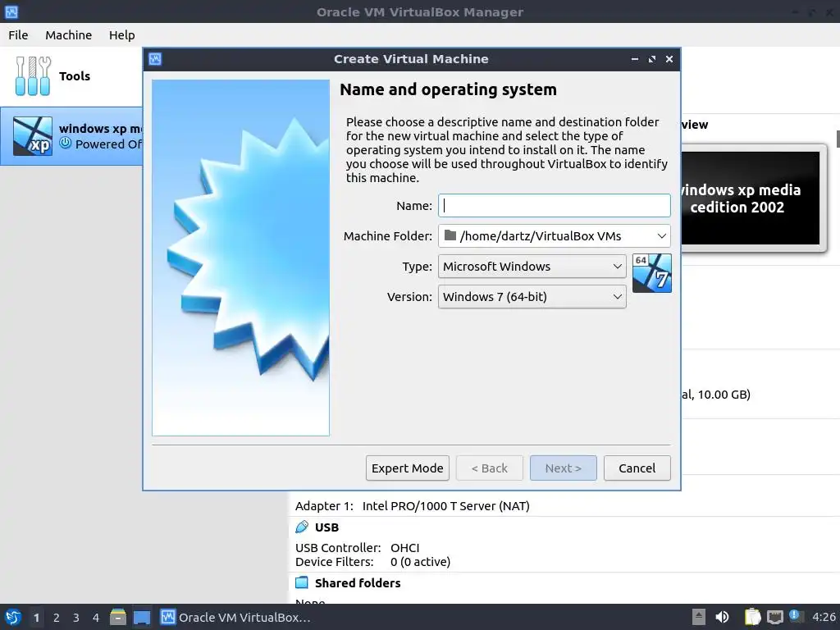
Task: Close the Create Virtual Machine dialog
Action: (x=669, y=59)
